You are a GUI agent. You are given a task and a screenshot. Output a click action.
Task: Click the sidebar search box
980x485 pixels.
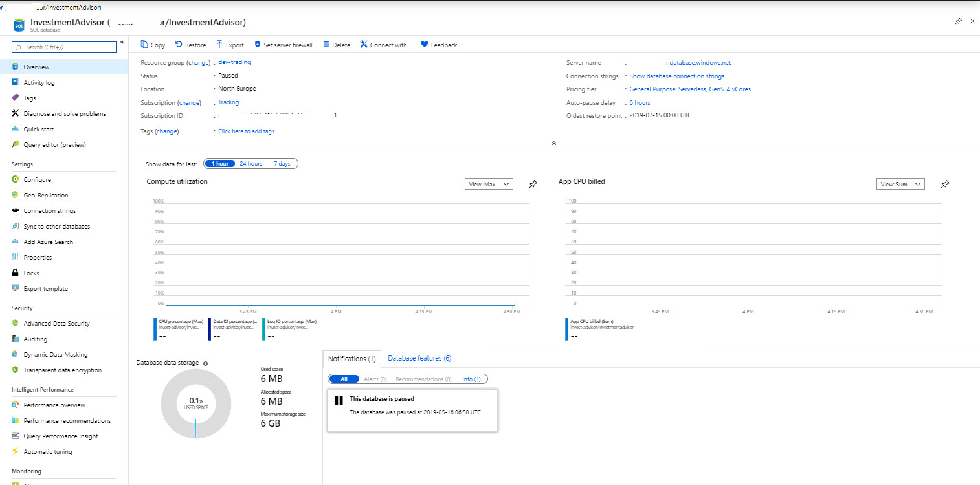pyautogui.click(x=63, y=47)
